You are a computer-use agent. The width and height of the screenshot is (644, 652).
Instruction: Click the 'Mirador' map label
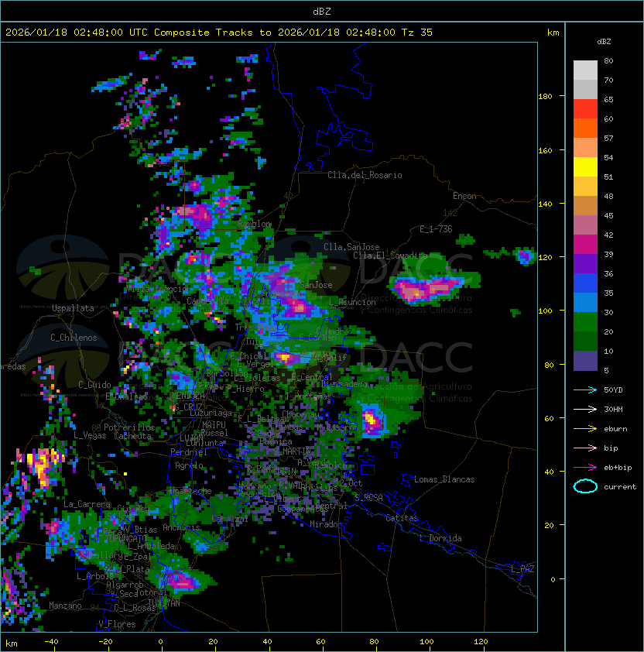(x=327, y=524)
